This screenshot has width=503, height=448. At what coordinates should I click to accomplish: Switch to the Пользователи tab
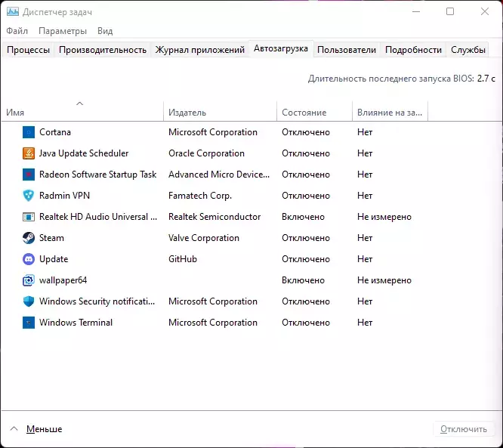click(347, 50)
